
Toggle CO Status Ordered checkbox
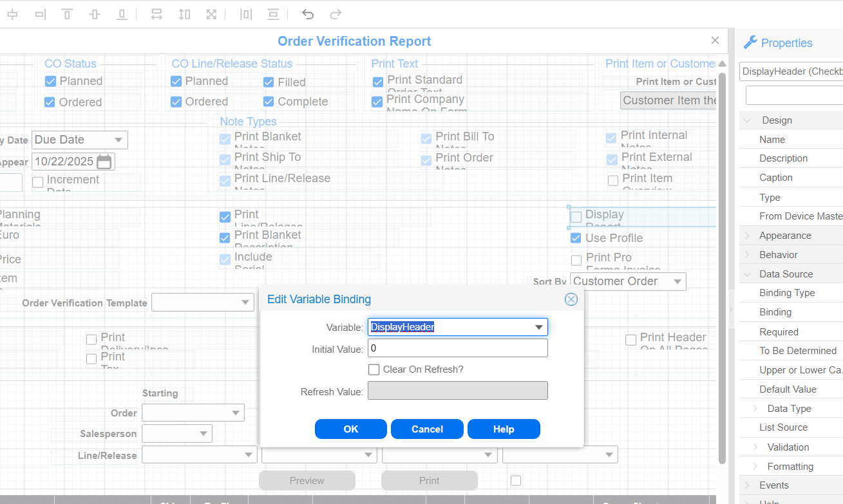pos(50,102)
